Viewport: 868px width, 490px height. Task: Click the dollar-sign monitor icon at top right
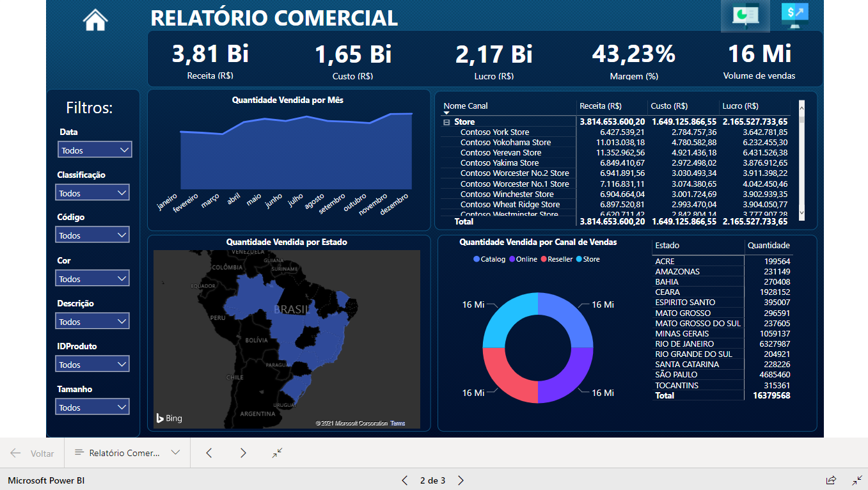tap(794, 15)
